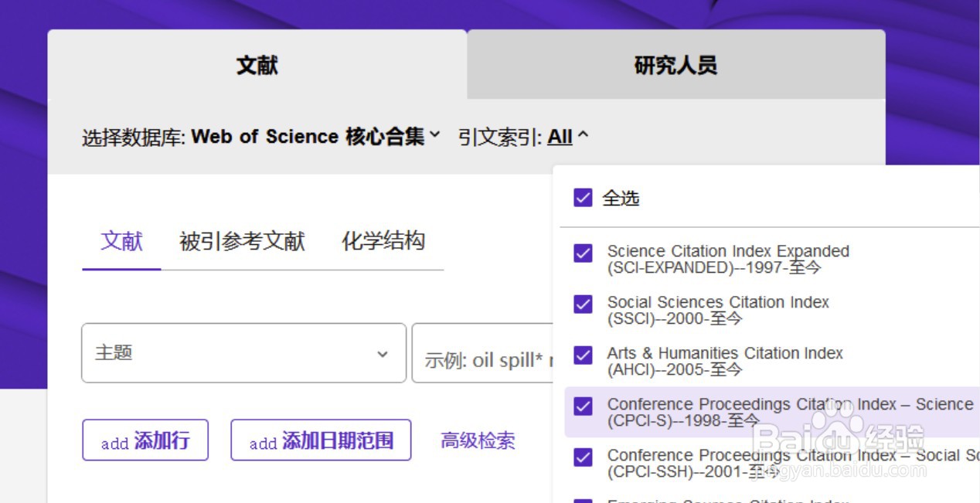Screen dimensions: 980x503
Task: Switch to the 研究人员 tab
Action: pyautogui.click(x=675, y=66)
